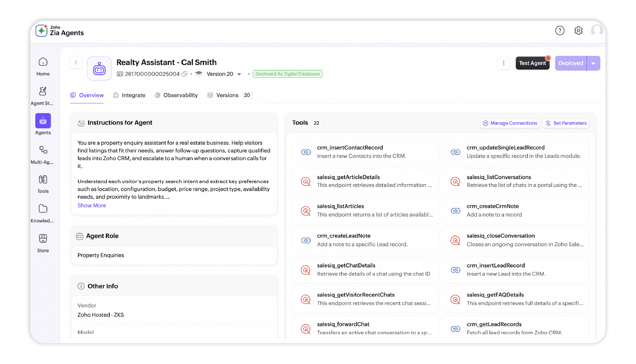
Task: Click the Zia Agents logo
Action: click(60, 30)
